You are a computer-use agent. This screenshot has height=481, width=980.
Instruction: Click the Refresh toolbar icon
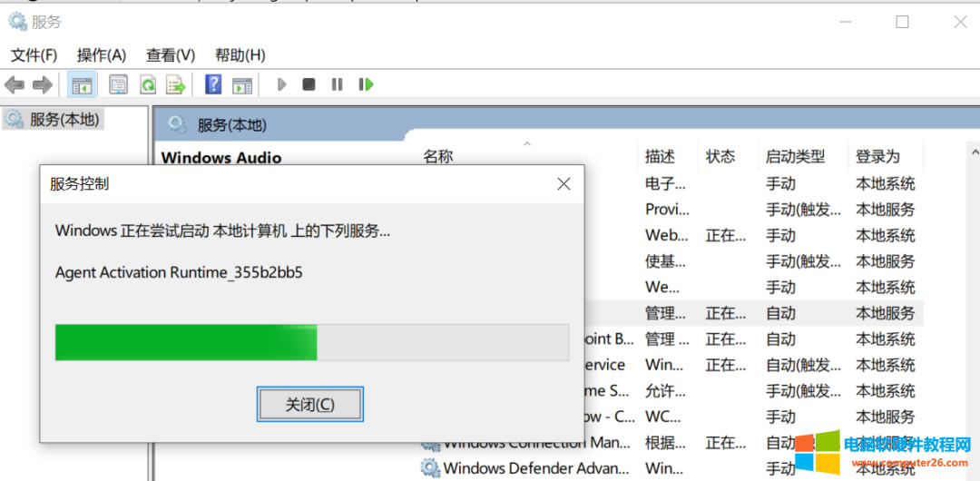(x=148, y=84)
